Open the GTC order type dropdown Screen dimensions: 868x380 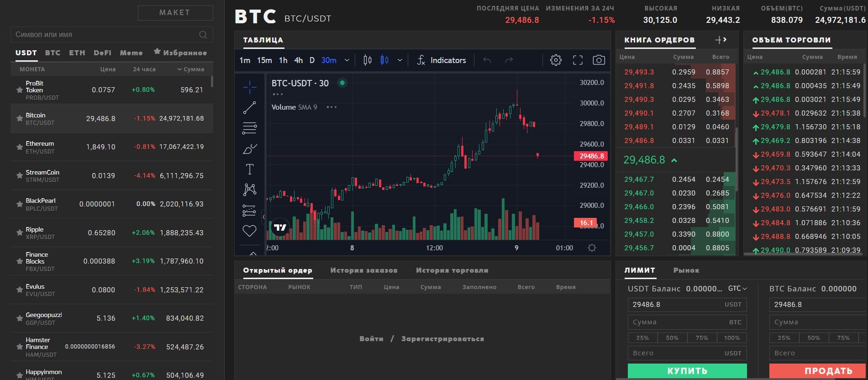tap(737, 289)
